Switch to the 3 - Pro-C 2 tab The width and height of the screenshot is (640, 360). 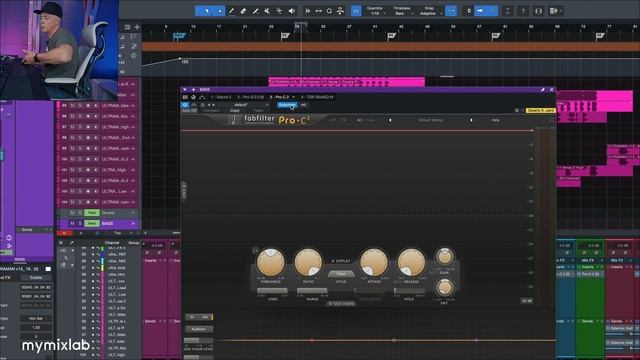(279, 97)
